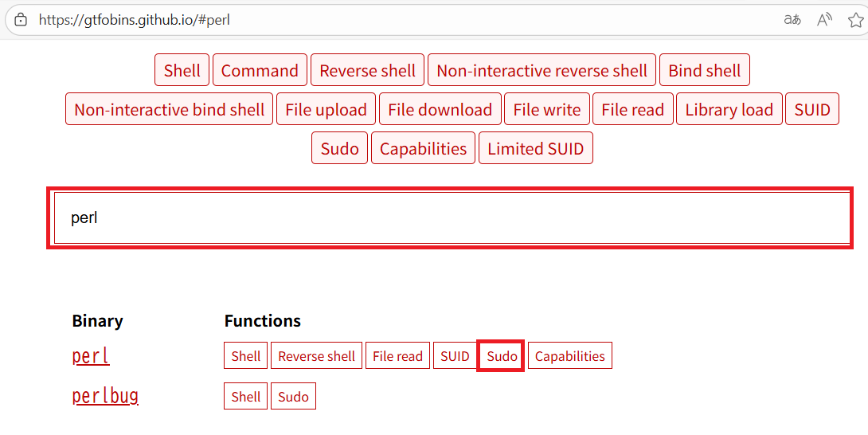Filter by Limited SUID function

tap(535, 148)
